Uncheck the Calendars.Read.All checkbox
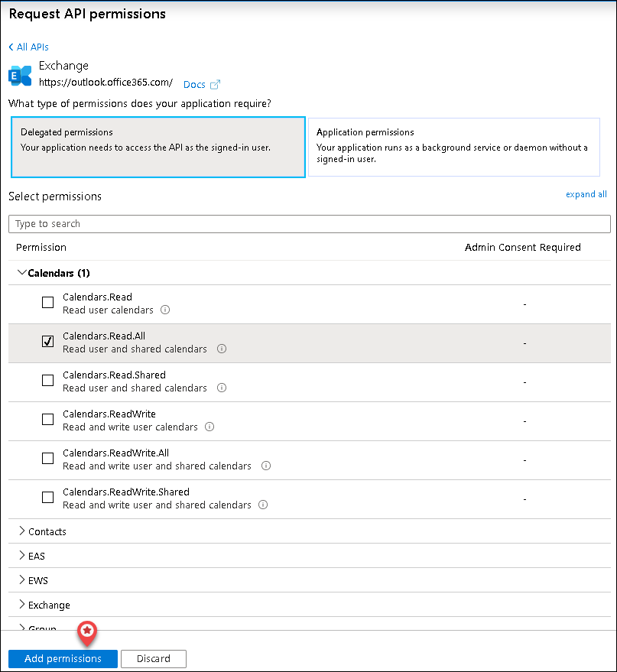617x672 pixels. [x=47, y=342]
